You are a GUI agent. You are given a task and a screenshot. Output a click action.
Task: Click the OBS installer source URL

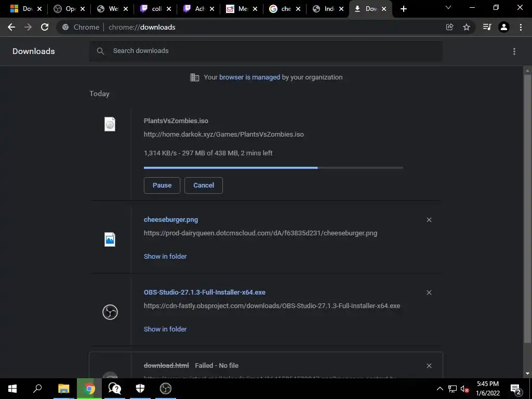(272, 305)
